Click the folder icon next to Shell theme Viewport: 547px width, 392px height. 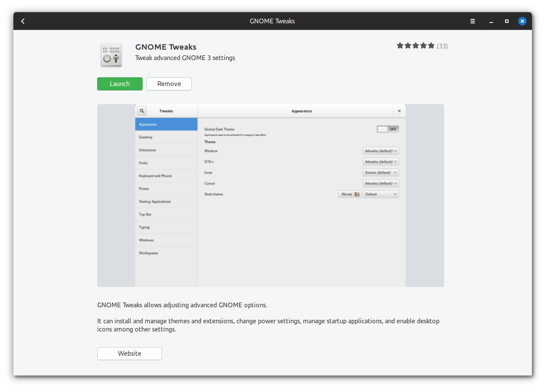coord(357,194)
